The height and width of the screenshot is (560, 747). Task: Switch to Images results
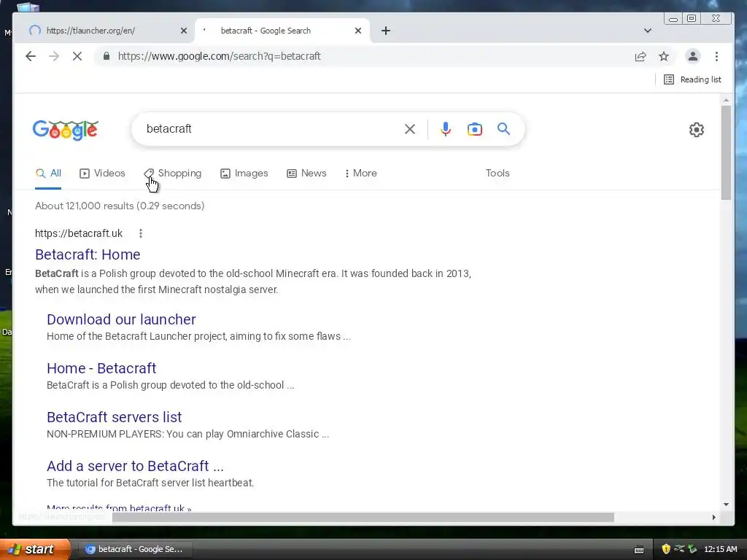tap(244, 174)
